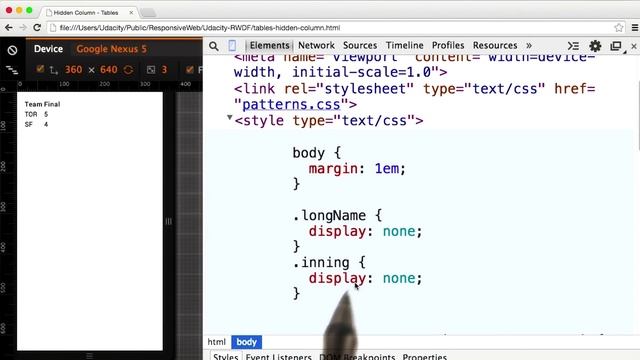Click the 'body {' selector line
This screenshot has width=640, height=360.
[x=316, y=153]
